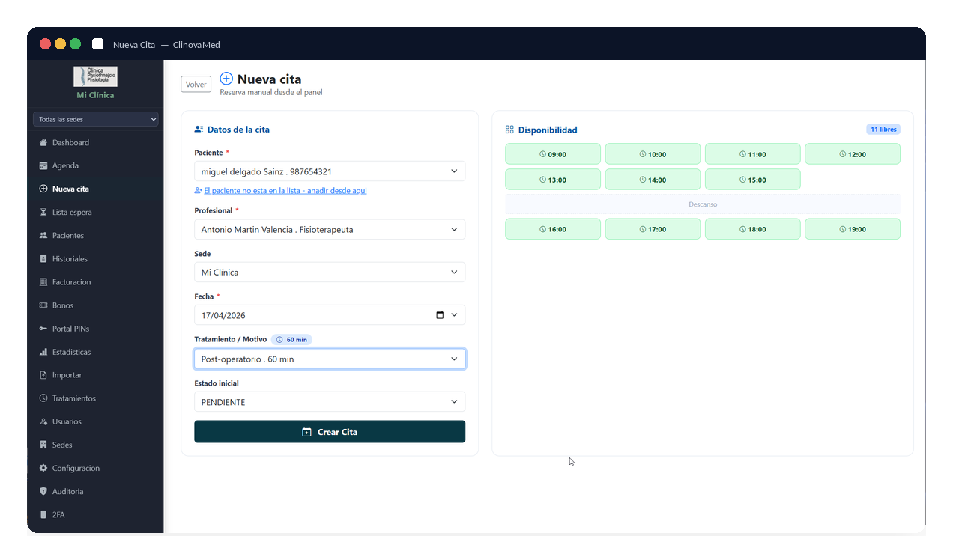953x560 pixels.
Task: Click the 11 libres badge
Action: [883, 130]
